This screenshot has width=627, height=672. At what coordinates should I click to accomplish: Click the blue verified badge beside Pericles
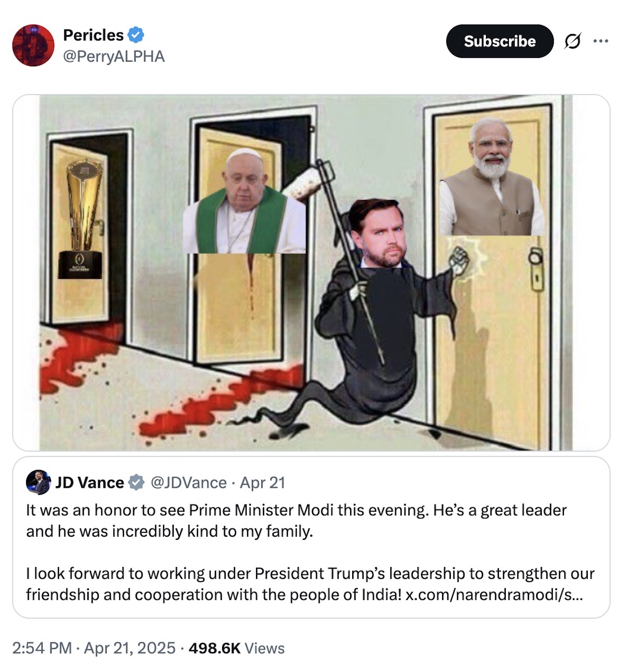[136, 35]
